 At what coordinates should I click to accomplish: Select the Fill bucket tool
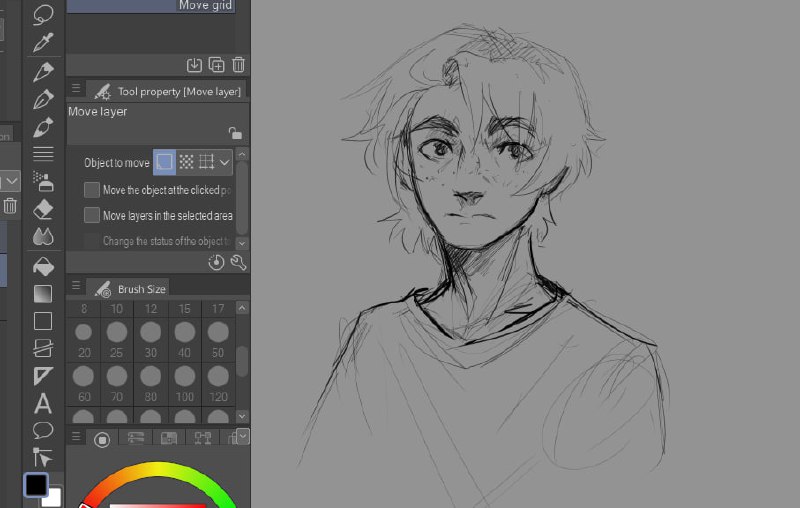43,266
